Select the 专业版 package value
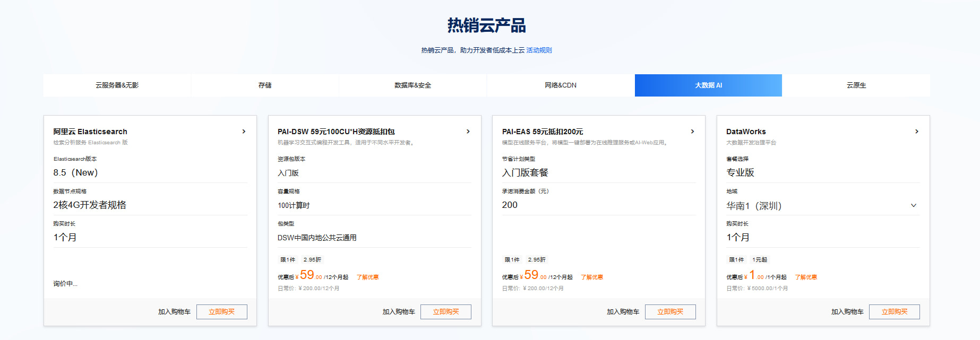 tap(740, 173)
